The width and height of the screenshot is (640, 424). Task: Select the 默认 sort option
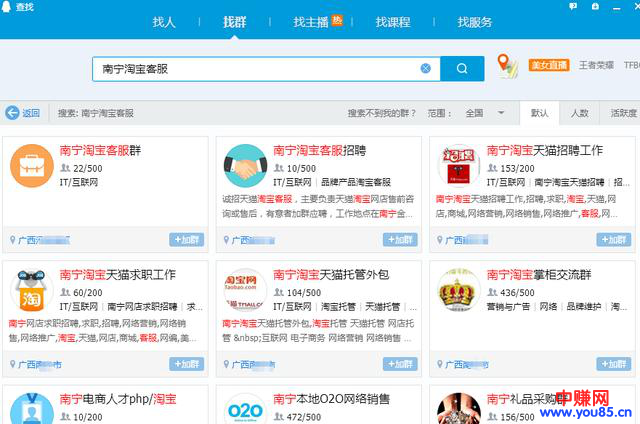(x=539, y=113)
